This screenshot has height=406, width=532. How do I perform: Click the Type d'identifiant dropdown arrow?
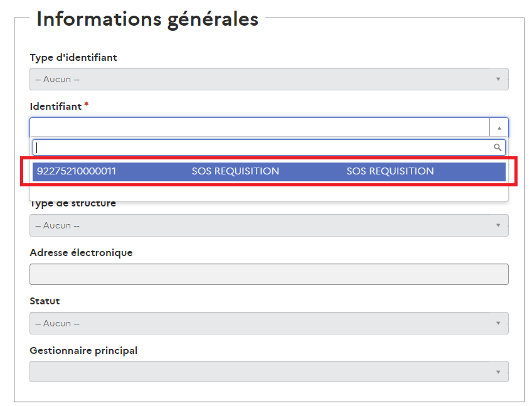coord(498,79)
